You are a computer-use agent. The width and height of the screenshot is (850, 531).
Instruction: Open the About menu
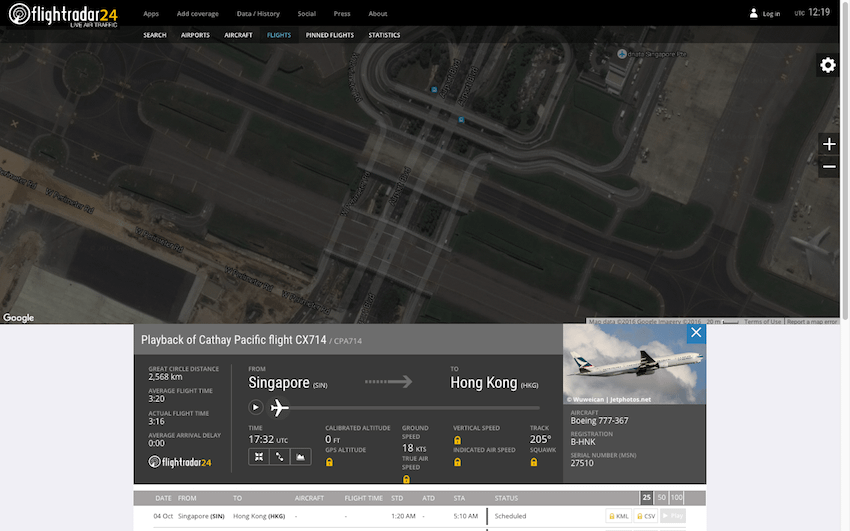pos(378,14)
